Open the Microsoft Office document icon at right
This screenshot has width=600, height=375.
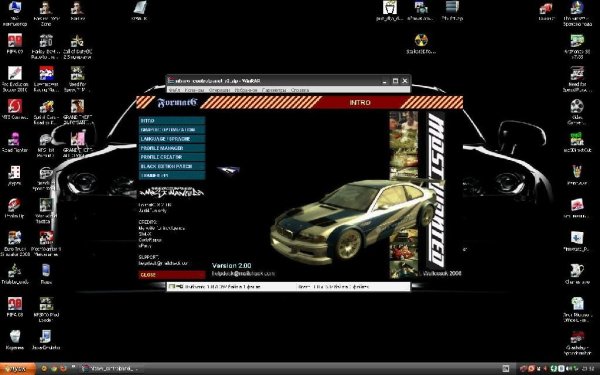577,304
